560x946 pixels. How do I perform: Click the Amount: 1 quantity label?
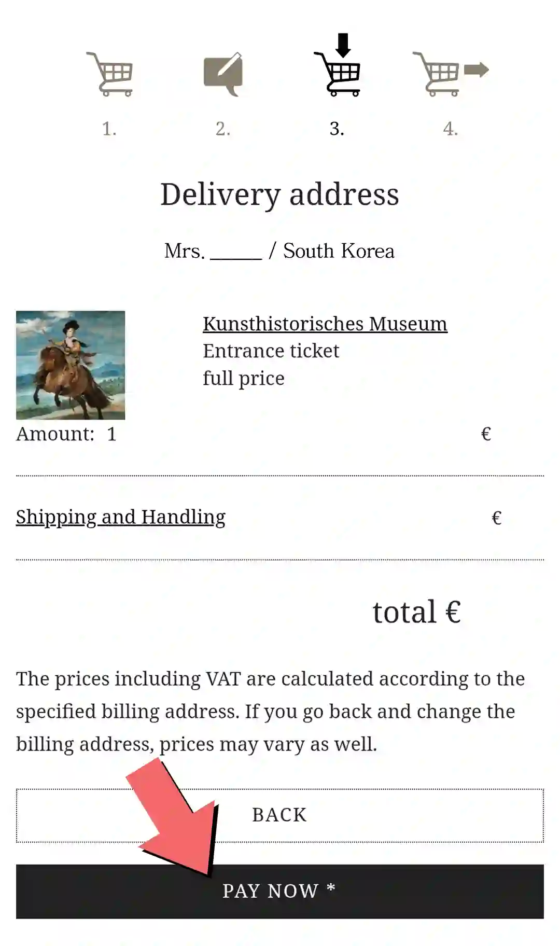point(66,434)
